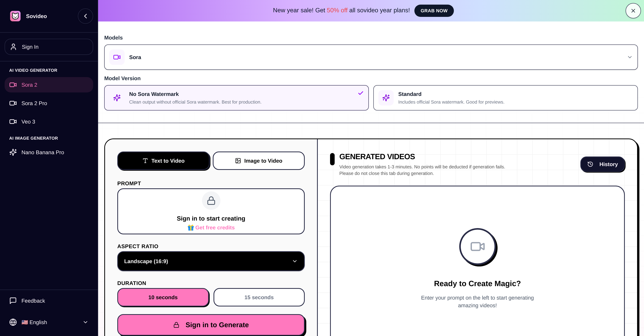644x336 pixels.
Task: Click the Ready to Create Magic? heading
Action: (x=477, y=283)
